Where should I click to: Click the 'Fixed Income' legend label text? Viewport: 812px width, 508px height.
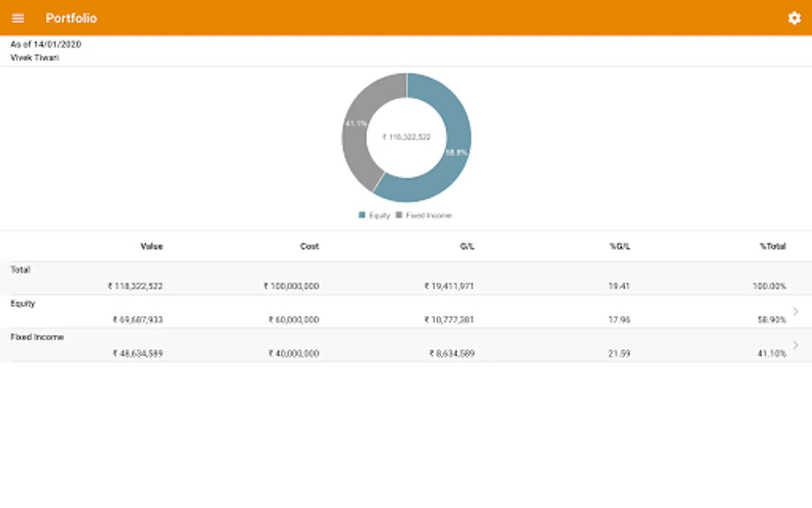point(429,216)
